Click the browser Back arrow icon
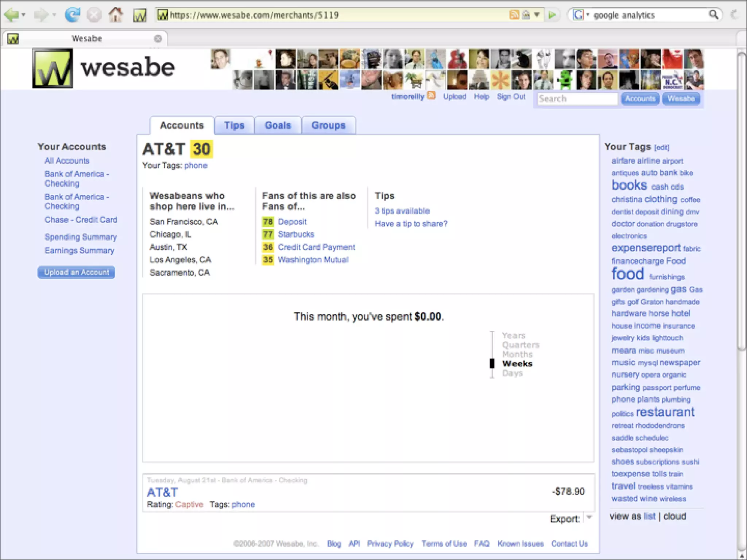 (11, 15)
